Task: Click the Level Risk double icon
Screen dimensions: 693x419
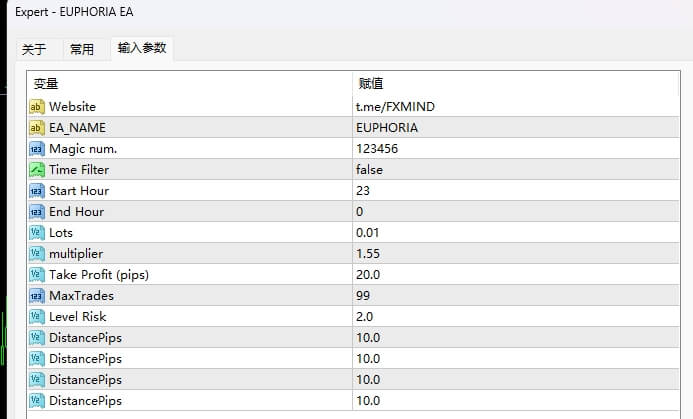Action: (37, 317)
